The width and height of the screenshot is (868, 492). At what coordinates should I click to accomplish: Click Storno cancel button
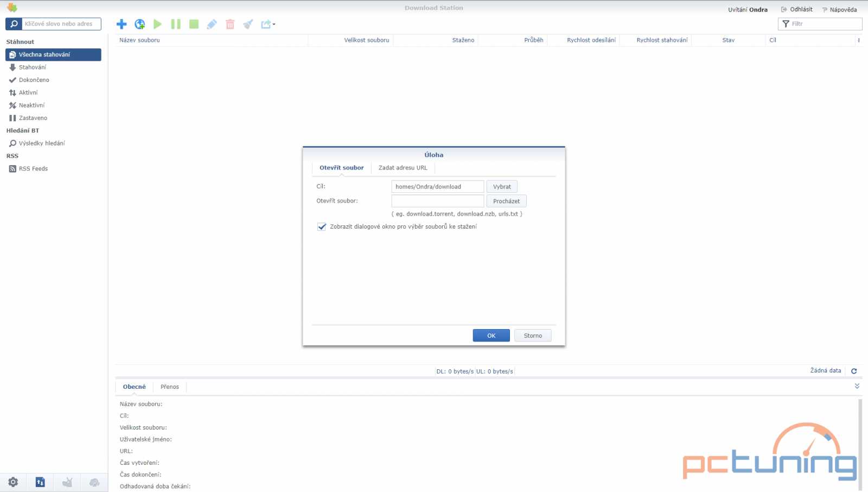point(533,336)
